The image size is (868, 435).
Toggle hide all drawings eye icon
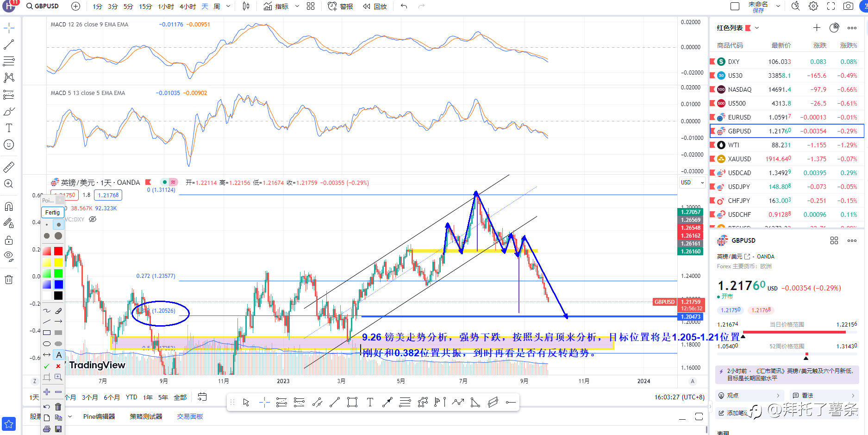tap(9, 256)
